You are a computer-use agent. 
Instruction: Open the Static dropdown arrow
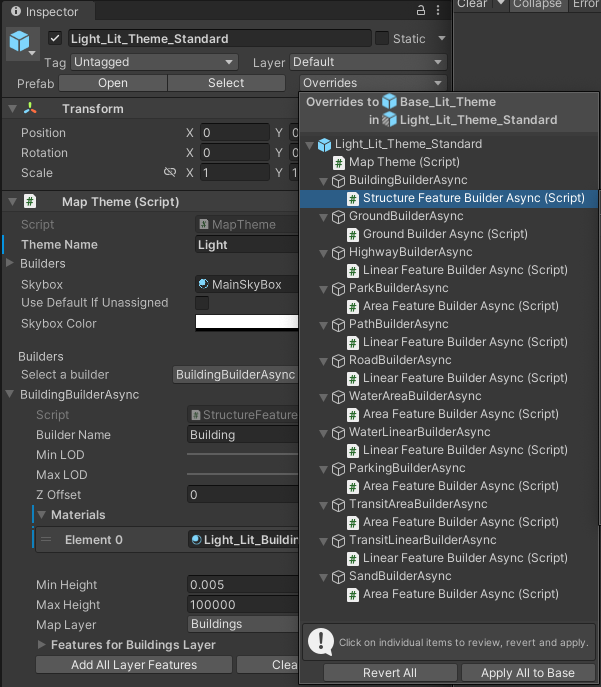442,38
